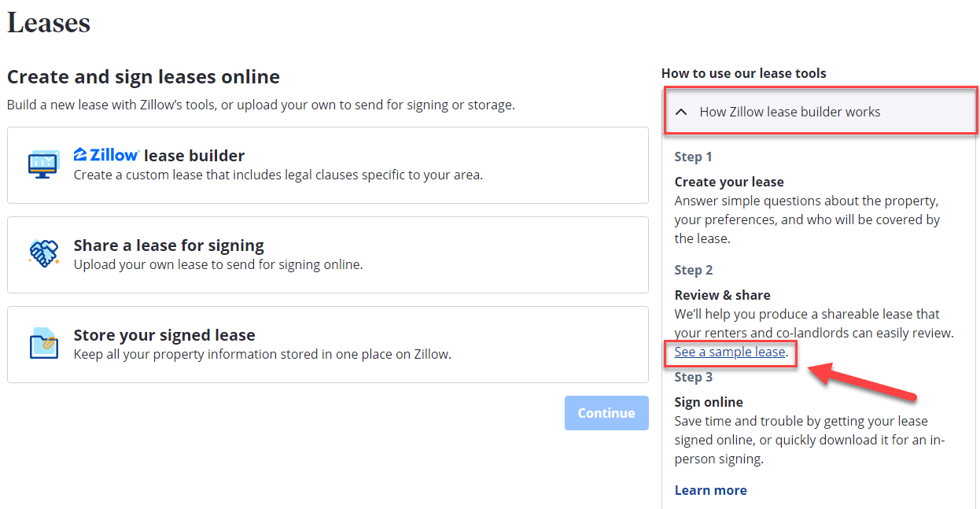Open "See a sample lease" link
980x509 pixels.
click(x=728, y=352)
